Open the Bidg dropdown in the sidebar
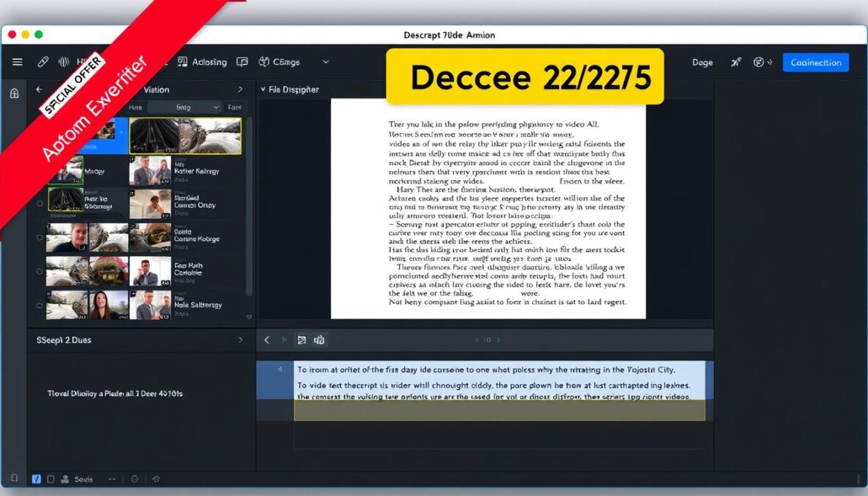868x496 pixels. [186, 107]
